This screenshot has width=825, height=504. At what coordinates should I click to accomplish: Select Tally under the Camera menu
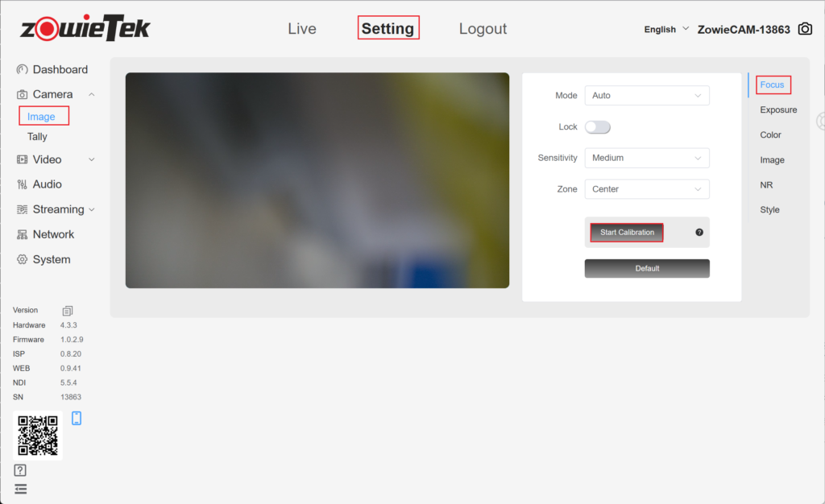coord(37,137)
